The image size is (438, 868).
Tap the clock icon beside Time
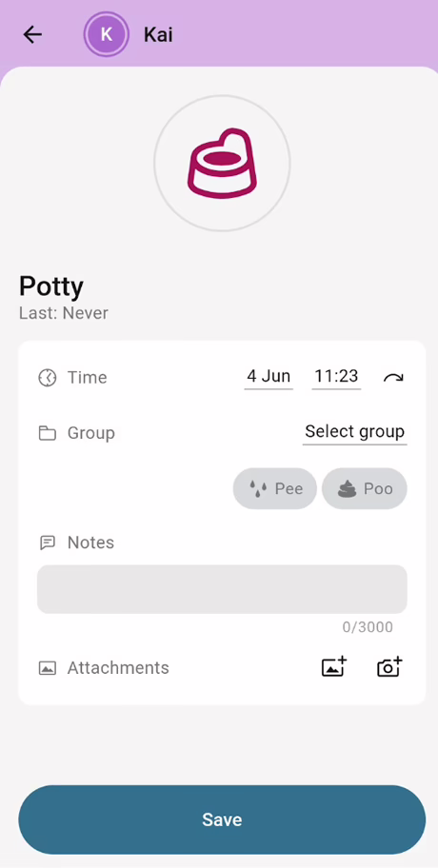pos(48,378)
